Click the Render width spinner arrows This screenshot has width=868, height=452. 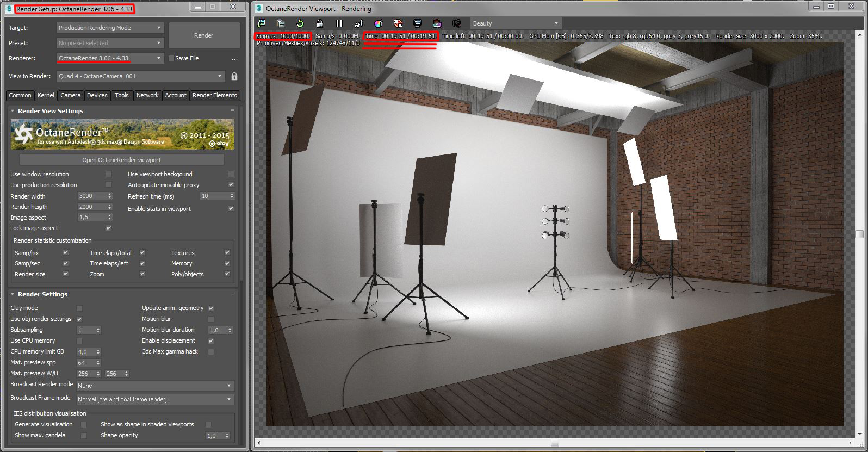pyautogui.click(x=109, y=196)
